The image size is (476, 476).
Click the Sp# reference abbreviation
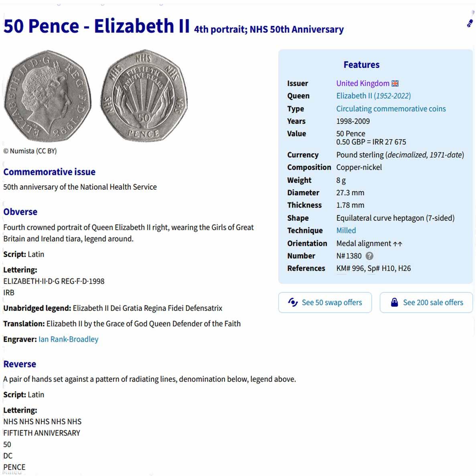[373, 268]
